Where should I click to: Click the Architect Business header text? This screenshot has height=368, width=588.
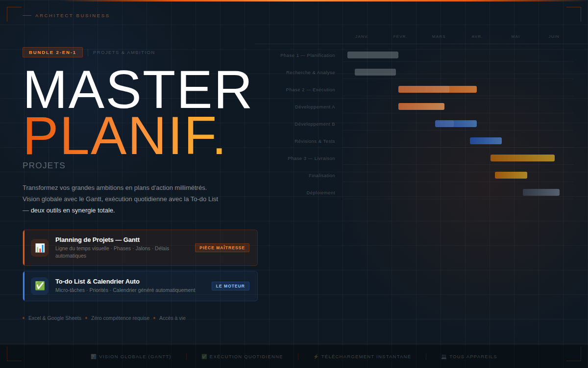tap(73, 16)
